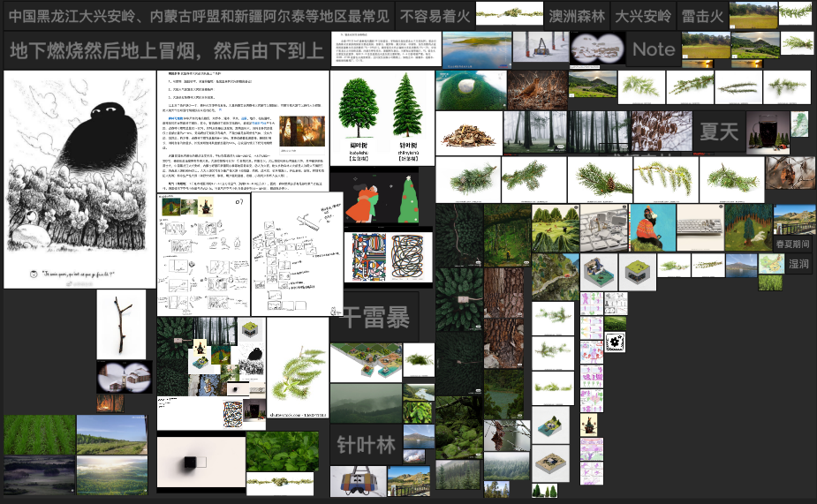Select the black cube with shadow image
The image size is (817, 504).
click(x=201, y=462)
